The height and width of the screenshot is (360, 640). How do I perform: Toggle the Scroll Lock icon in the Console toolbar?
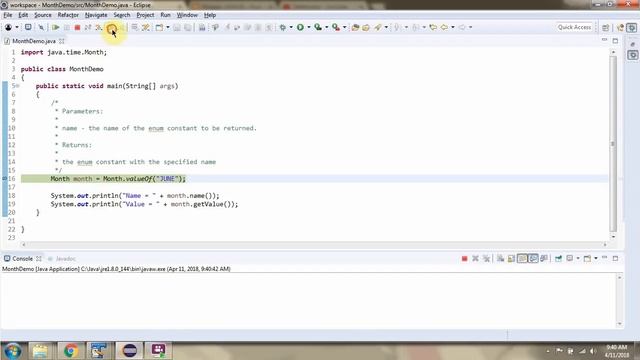click(511, 258)
